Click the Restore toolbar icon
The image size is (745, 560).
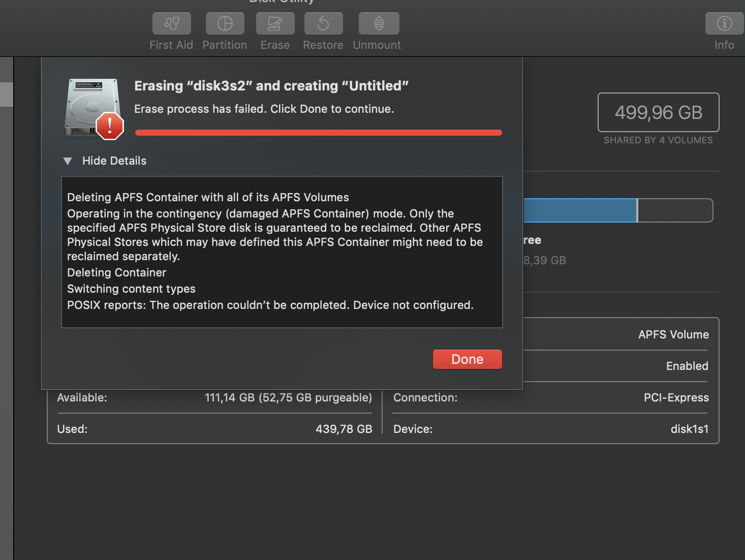(323, 23)
